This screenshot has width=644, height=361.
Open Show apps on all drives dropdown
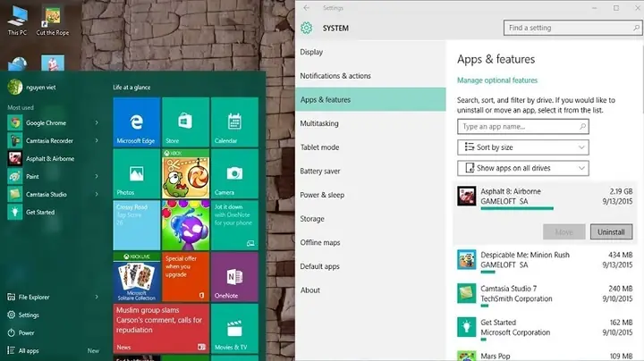tap(523, 168)
